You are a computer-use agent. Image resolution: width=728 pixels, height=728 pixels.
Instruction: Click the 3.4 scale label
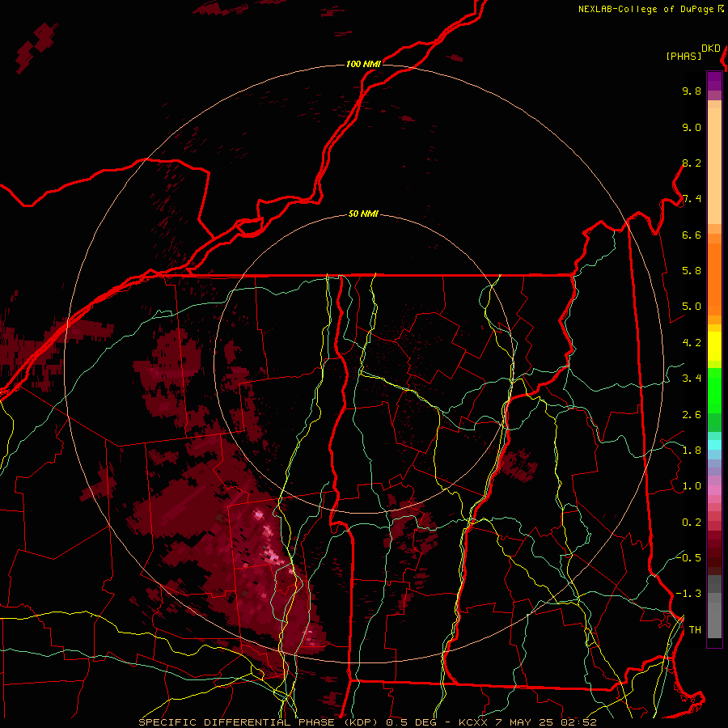pyautogui.click(x=692, y=379)
